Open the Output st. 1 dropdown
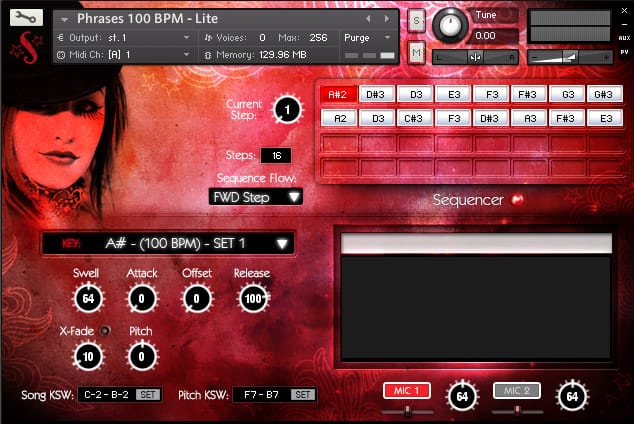634x424 pixels. 124,38
